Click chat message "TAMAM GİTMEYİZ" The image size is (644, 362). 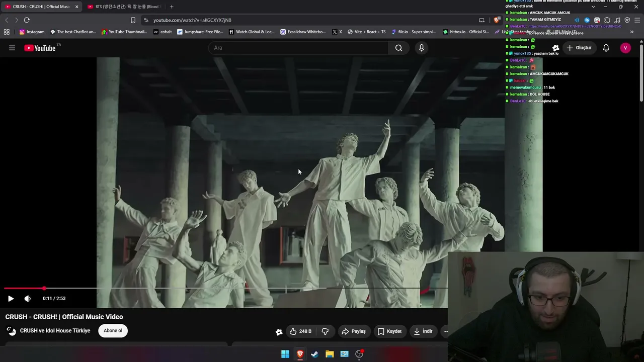(545, 20)
